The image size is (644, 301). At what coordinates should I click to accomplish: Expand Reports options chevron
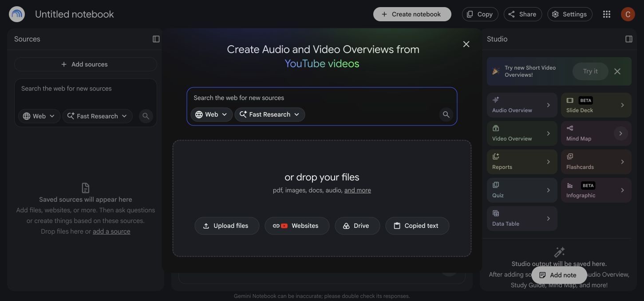pos(549,162)
